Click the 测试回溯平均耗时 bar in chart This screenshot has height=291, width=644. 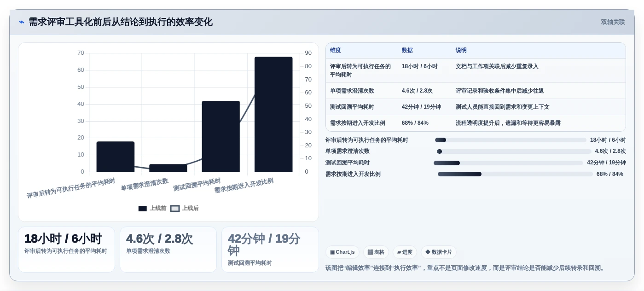tap(221, 136)
